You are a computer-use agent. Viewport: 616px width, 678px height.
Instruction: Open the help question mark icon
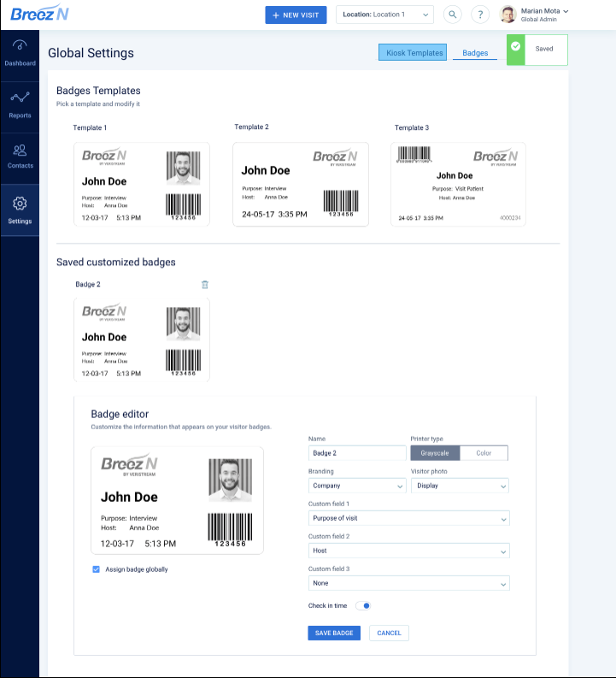click(480, 15)
